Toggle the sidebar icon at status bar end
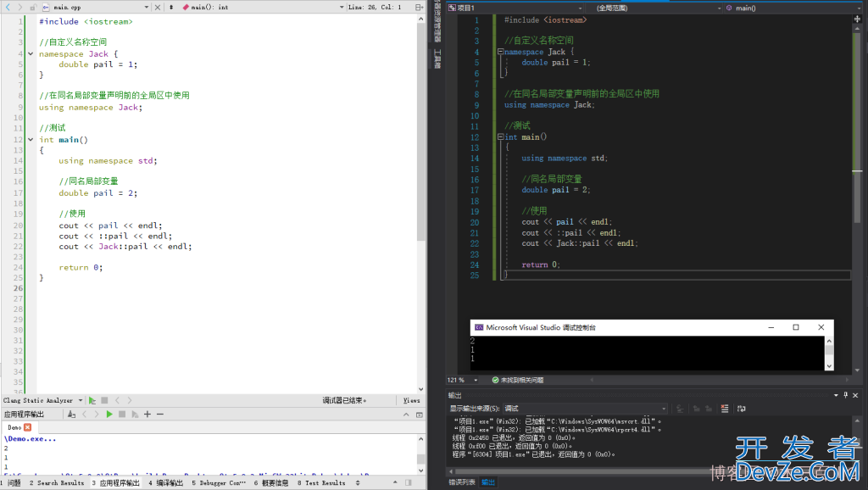 [409, 483]
